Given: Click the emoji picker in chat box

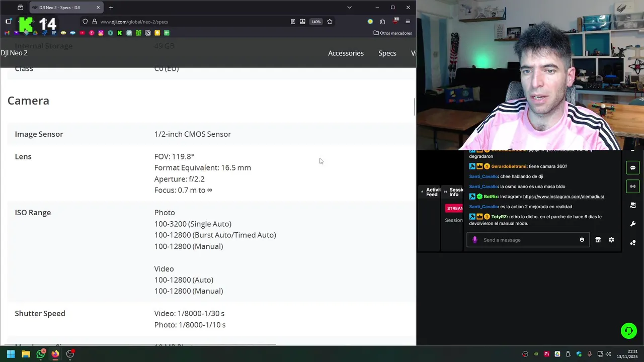Looking at the screenshot, I should tap(582, 240).
